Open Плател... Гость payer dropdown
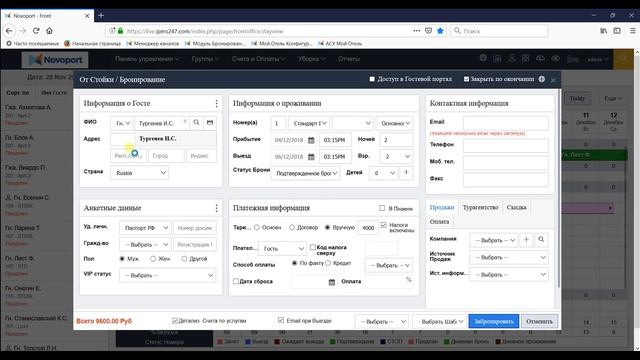 (282, 248)
